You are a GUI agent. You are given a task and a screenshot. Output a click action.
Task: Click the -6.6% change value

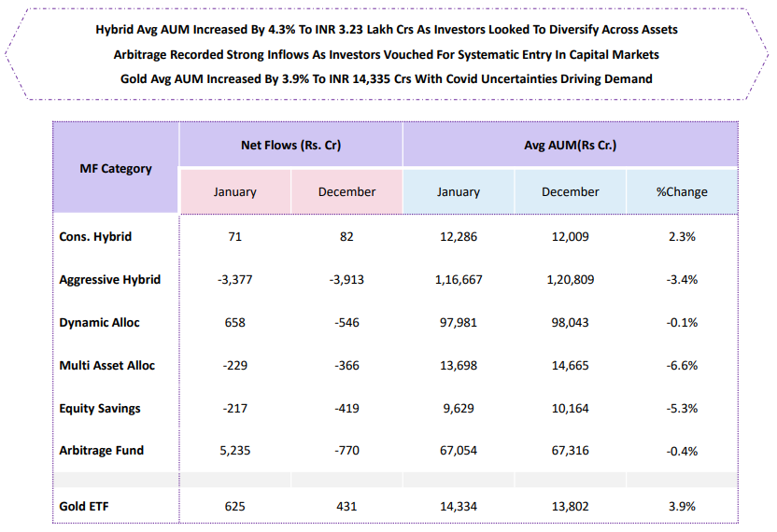tap(682, 366)
